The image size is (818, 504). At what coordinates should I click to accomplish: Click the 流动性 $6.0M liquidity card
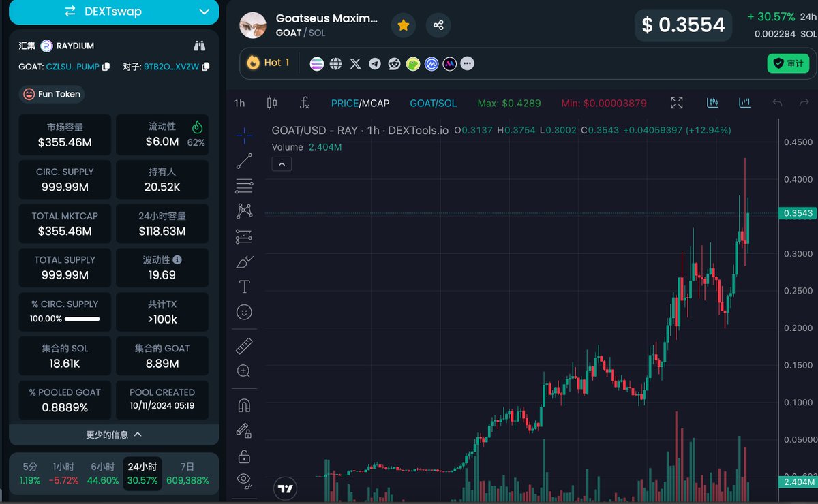pyautogui.click(x=162, y=135)
